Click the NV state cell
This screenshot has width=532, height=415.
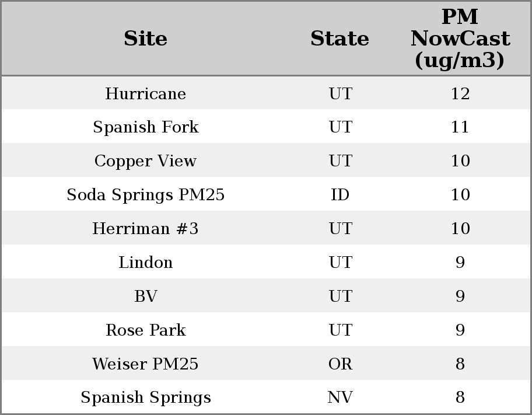[340, 397]
